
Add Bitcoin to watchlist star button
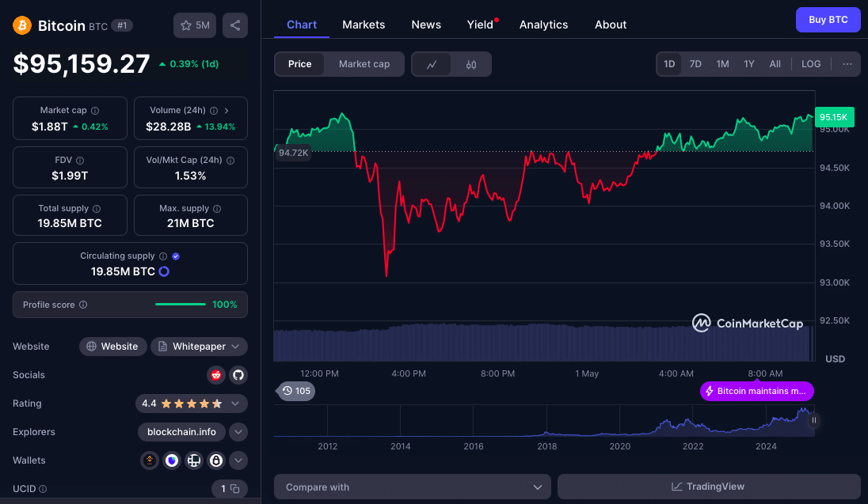195,25
